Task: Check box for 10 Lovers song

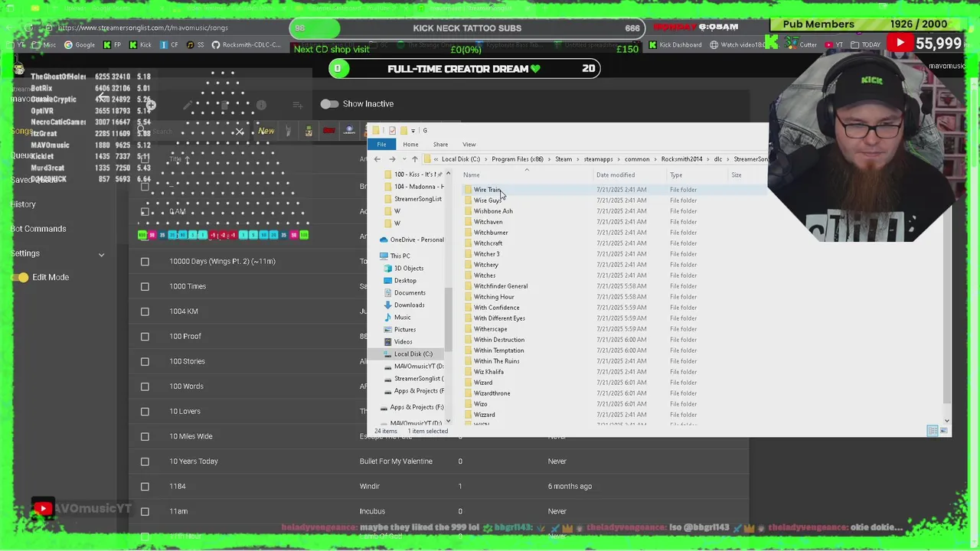Action: [x=145, y=412]
